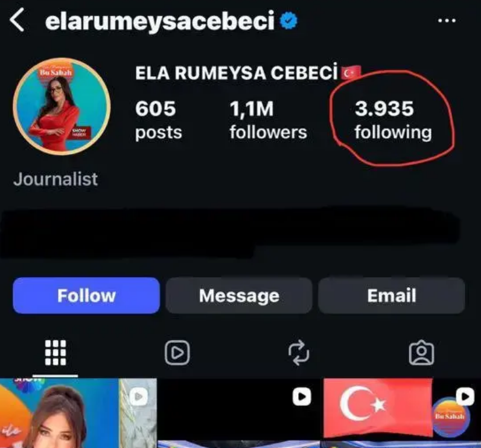Tap reel play icon on flag post
This screenshot has width=481, height=448.
(x=465, y=397)
